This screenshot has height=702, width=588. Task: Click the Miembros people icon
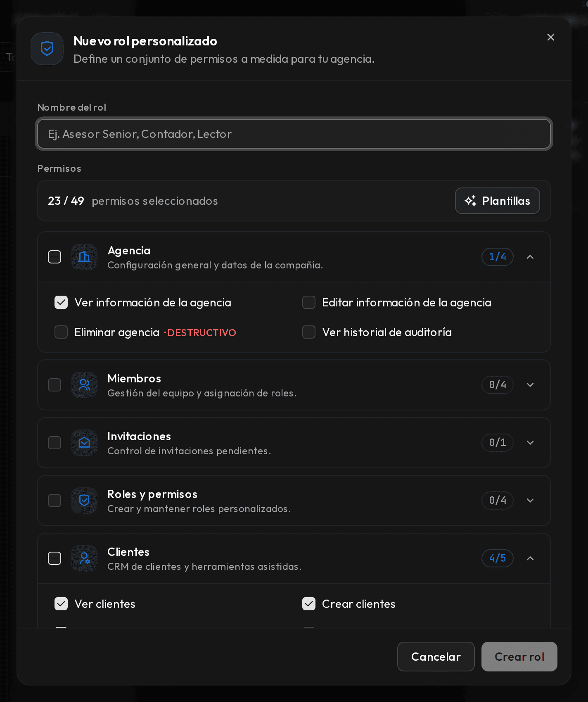click(84, 385)
